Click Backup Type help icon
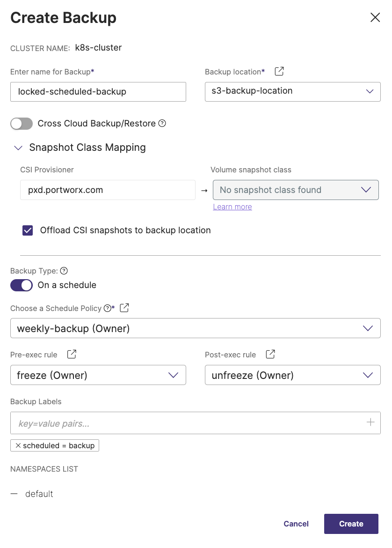The width and height of the screenshot is (392, 548). tap(65, 271)
